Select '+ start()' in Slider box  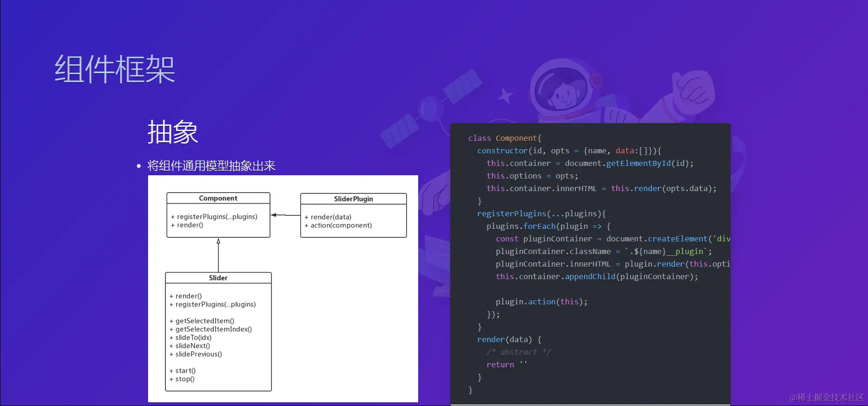coord(183,371)
